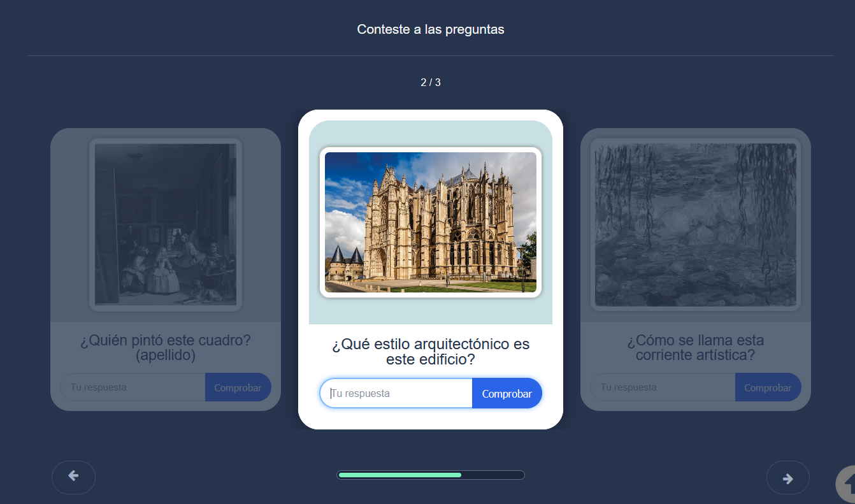Open the Gothic cathedral photo

pyautogui.click(x=430, y=222)
